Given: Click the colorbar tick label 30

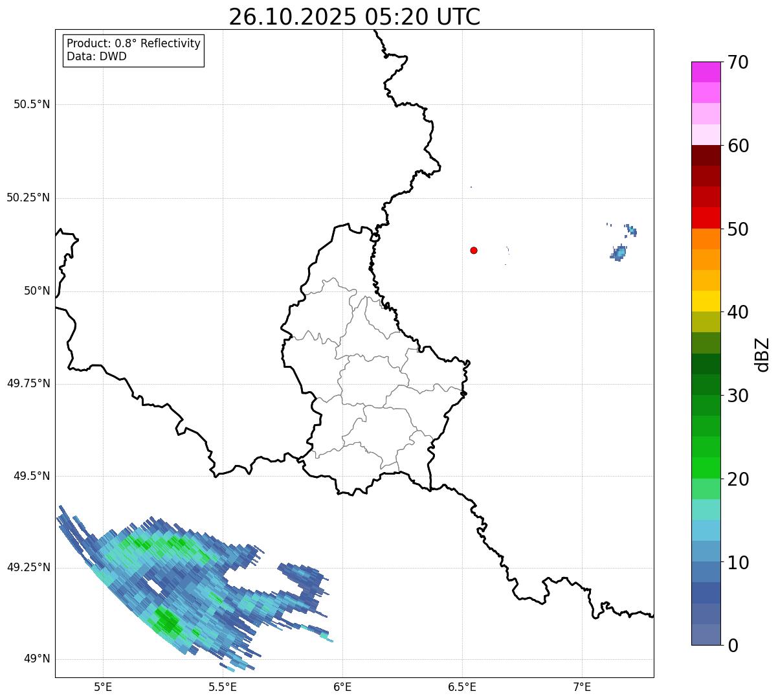Looking at the screenshot, I should 738,396.
